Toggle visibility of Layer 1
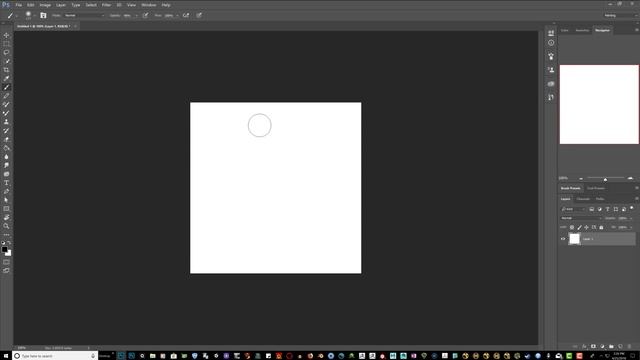Screen dimensions: 640x360 563,239
